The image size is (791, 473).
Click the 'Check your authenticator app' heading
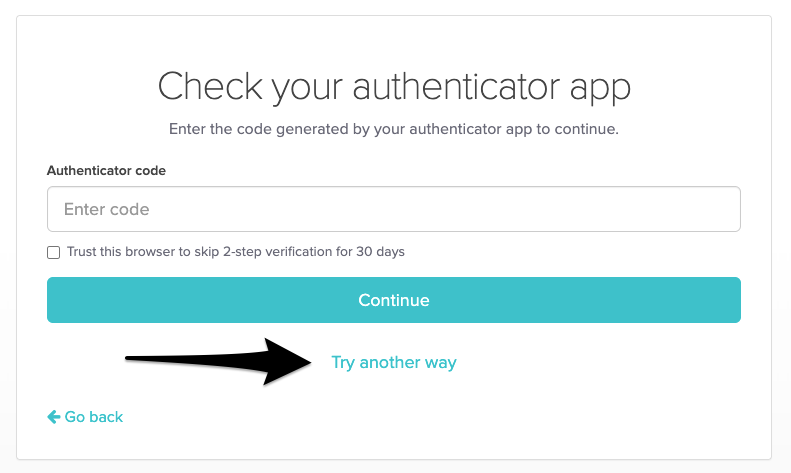click(x=394, y=87)
